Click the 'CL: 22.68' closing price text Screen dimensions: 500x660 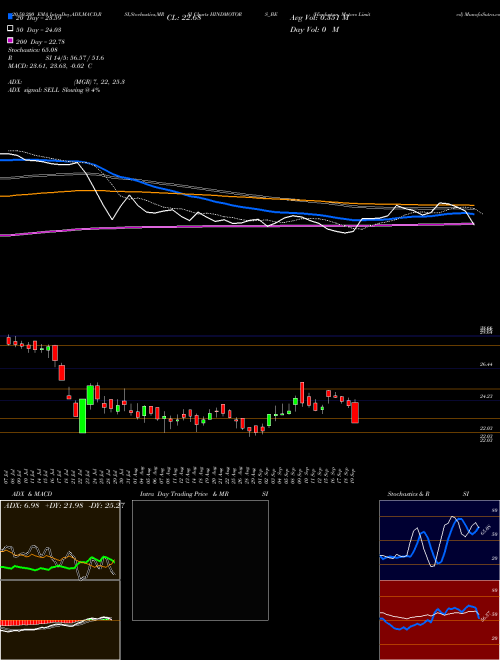(184, 18)
